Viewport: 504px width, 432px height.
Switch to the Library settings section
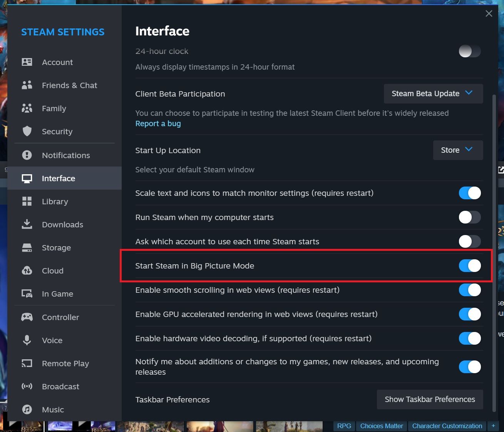point(55,201)
